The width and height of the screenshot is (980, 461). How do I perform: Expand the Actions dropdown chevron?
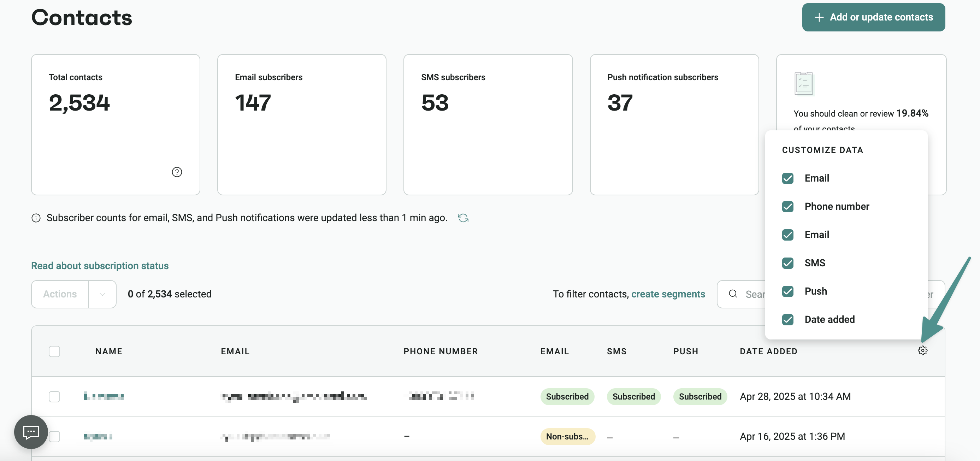tap(102, 294)
